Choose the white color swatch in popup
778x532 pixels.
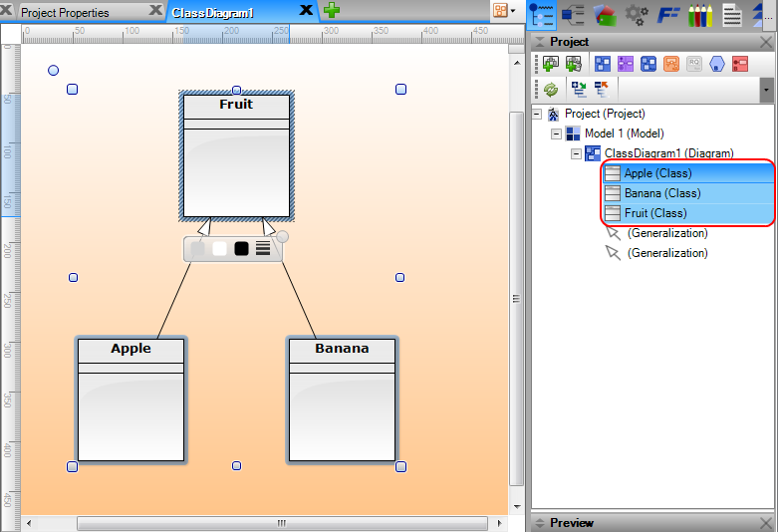tap(219, 249)
